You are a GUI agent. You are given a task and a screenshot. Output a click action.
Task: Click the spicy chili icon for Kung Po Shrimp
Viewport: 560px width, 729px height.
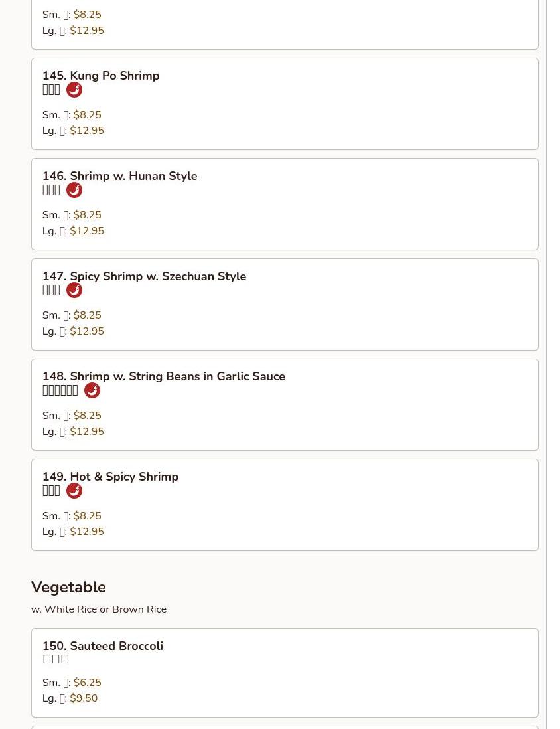tap(74, 90)
